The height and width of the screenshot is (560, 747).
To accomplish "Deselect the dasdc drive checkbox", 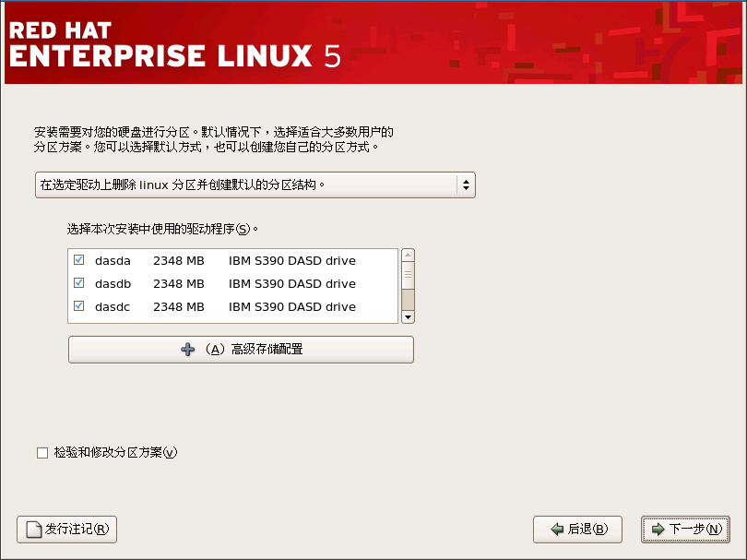I will [x=78, y=306].
